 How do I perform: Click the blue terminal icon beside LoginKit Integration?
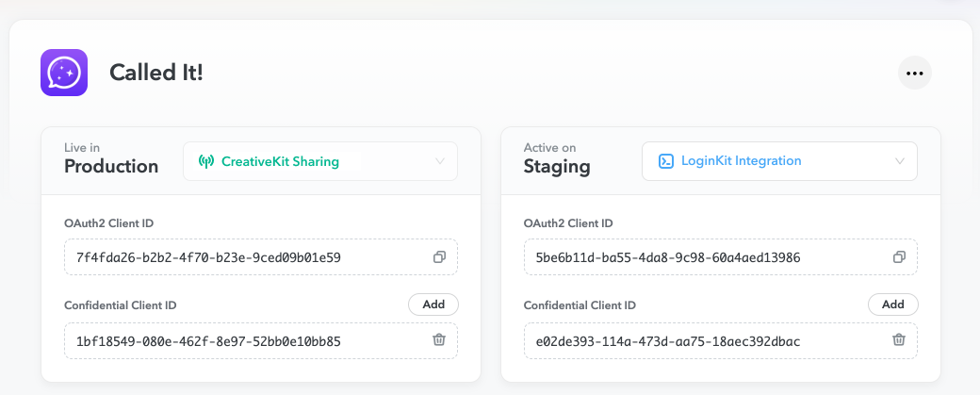pyautogui.click(x=665, y=161)
